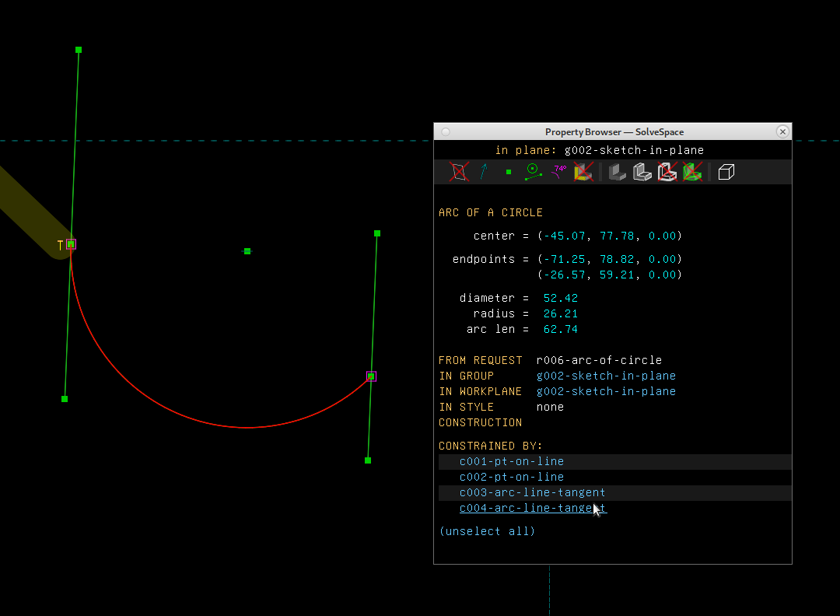
Task: Select the arc's center point marker
Action: pos(247,250)
